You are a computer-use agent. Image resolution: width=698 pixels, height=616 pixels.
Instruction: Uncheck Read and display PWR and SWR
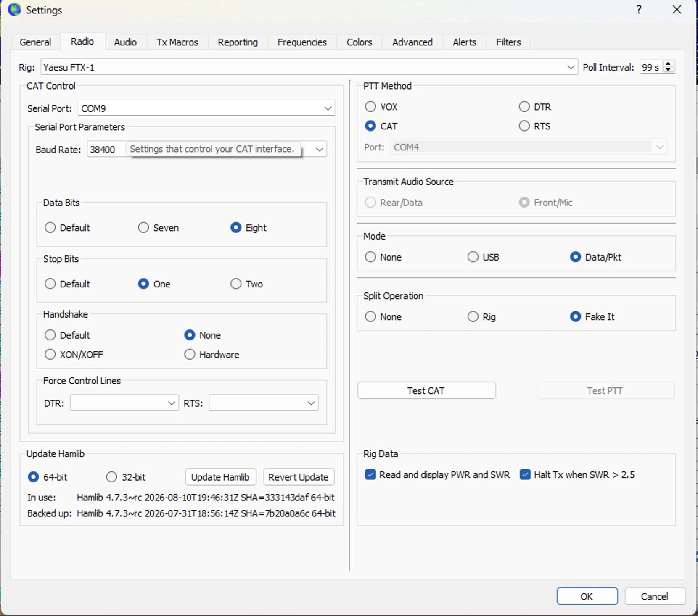437,475
